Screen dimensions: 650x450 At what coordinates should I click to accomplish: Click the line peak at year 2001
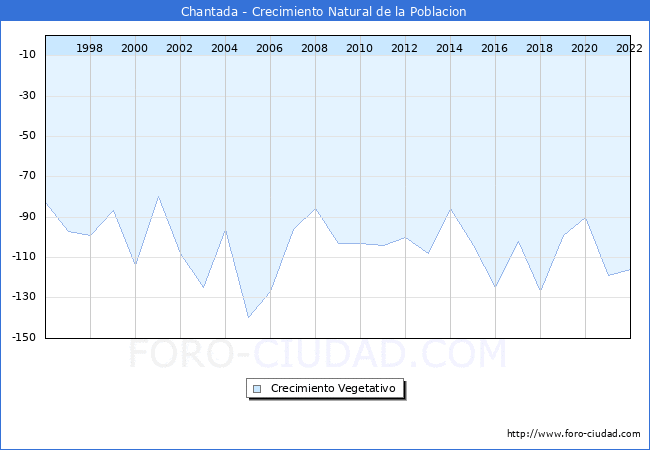tap(158, 196)
